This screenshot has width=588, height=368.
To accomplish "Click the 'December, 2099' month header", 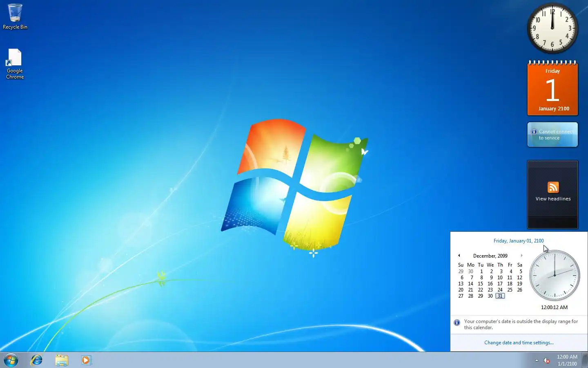I will coord(490,256).
